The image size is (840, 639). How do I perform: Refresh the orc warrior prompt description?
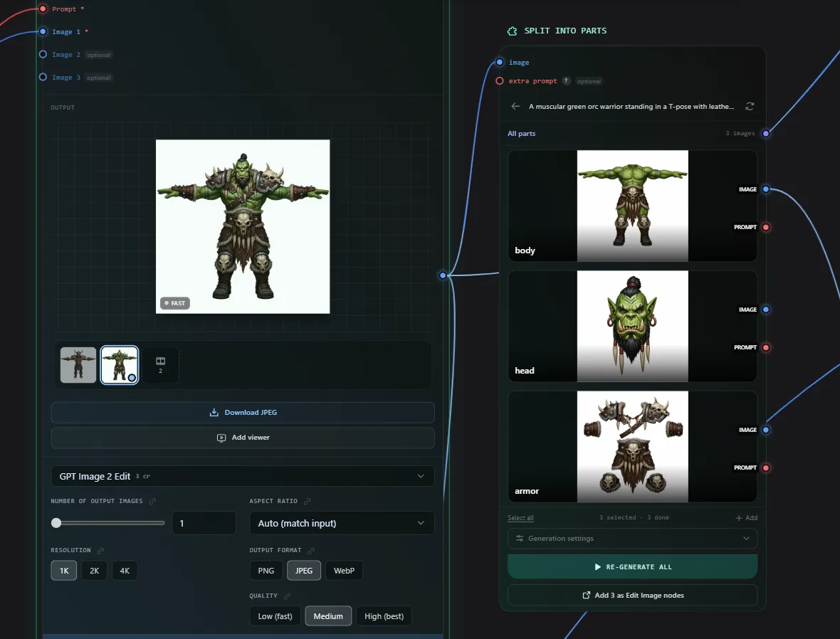(x=750, y=106)
